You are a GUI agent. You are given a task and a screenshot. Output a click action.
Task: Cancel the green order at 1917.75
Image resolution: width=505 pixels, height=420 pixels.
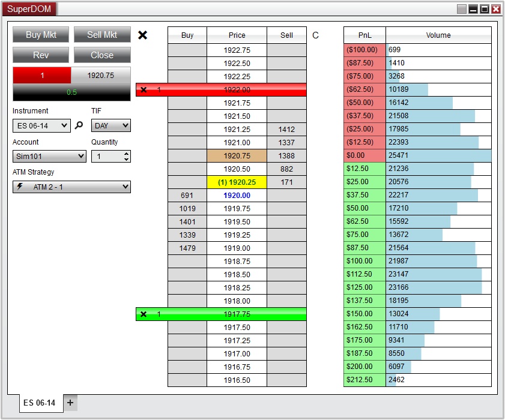[143, 314]
